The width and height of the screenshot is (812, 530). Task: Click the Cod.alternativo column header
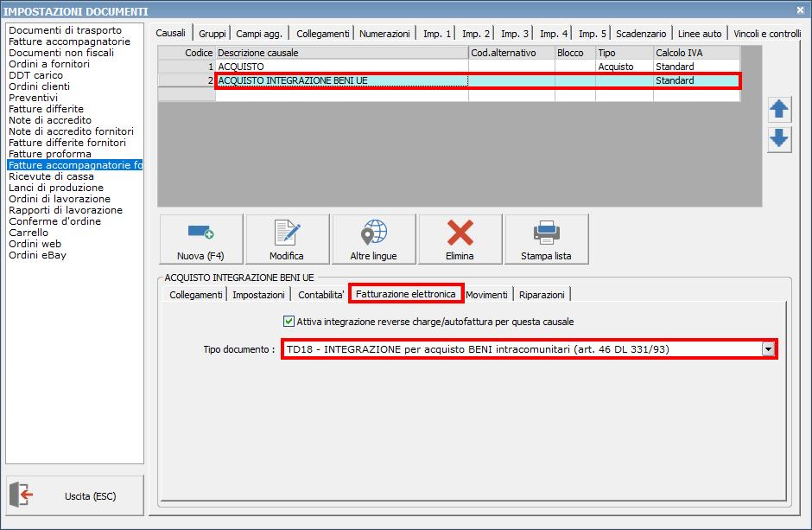tap(511, 53)
